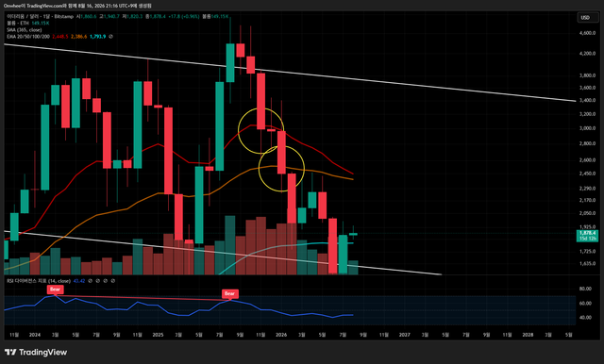
Task: Click the 15d 12h bar countdown label
Action: (587, 239)
